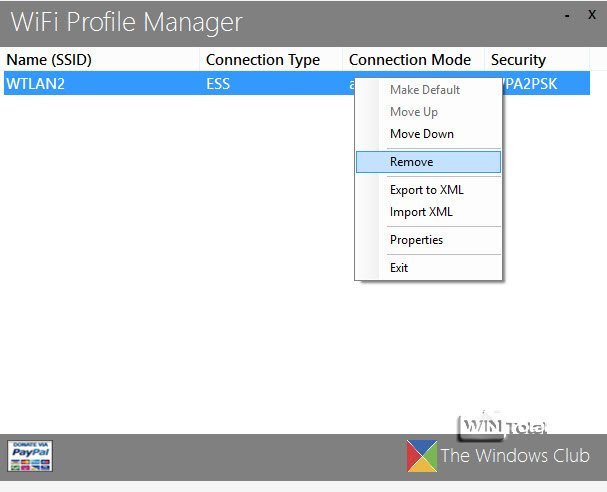Minimize the WiFi Profile Manager window
Viewport: 607px width, 492px height.
tap(567, 15)
